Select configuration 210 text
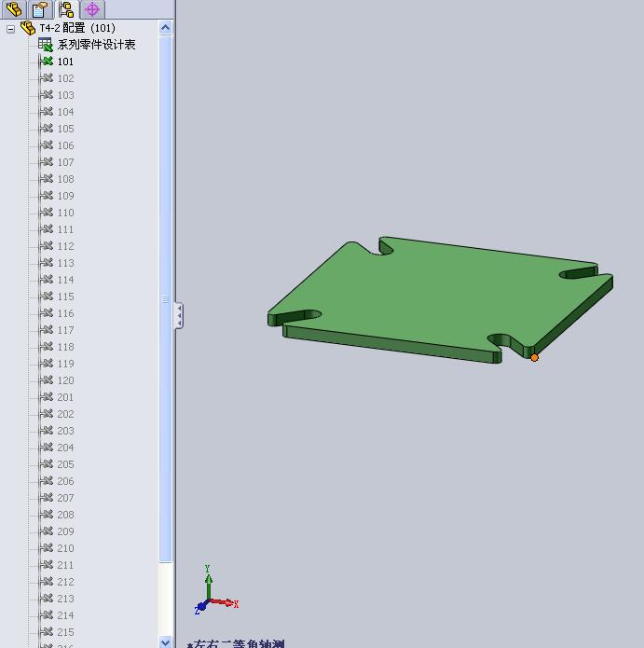 pyautogui.click(x=65, y=548)
